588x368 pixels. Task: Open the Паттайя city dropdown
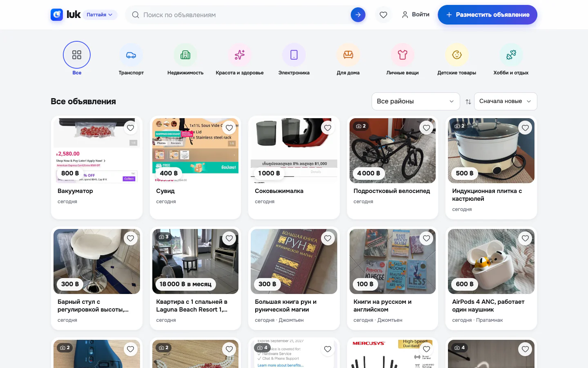click(x=100, y=15)
